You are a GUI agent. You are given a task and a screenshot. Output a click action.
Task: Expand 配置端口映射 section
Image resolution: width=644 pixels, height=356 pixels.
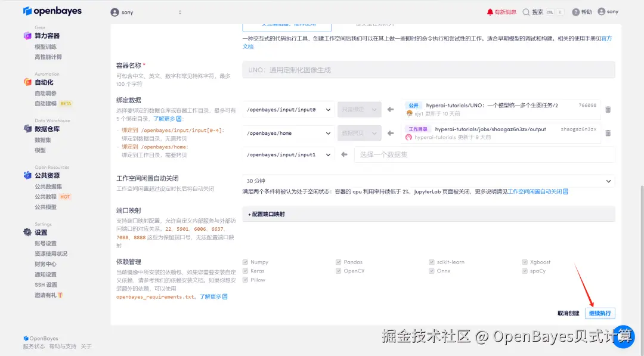click(x=429, y=214)
